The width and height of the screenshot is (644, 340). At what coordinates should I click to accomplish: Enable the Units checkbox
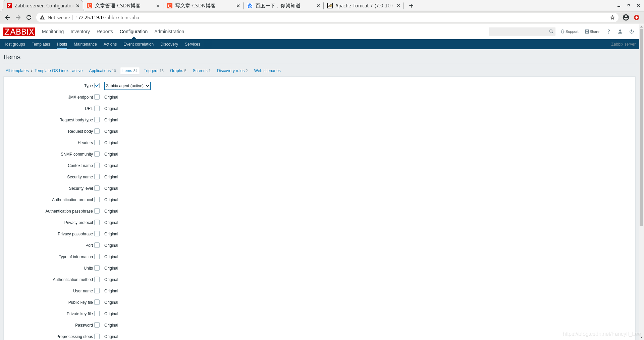point(97,268)
